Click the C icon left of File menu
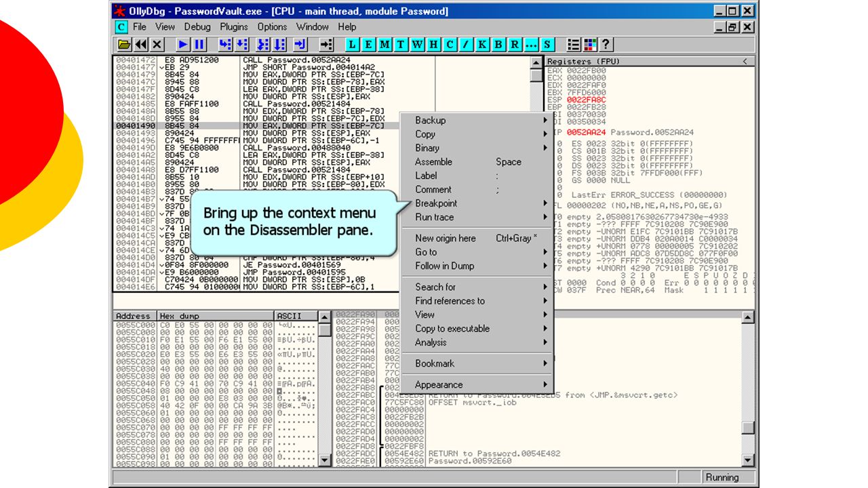Screen dimensions: 868x488 click(121, 27)
